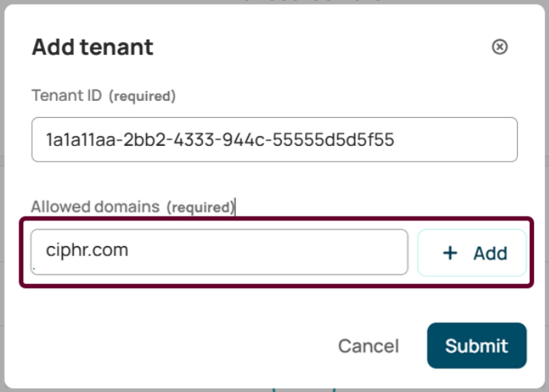Click the plus icon beside Add

pos(450,253)
